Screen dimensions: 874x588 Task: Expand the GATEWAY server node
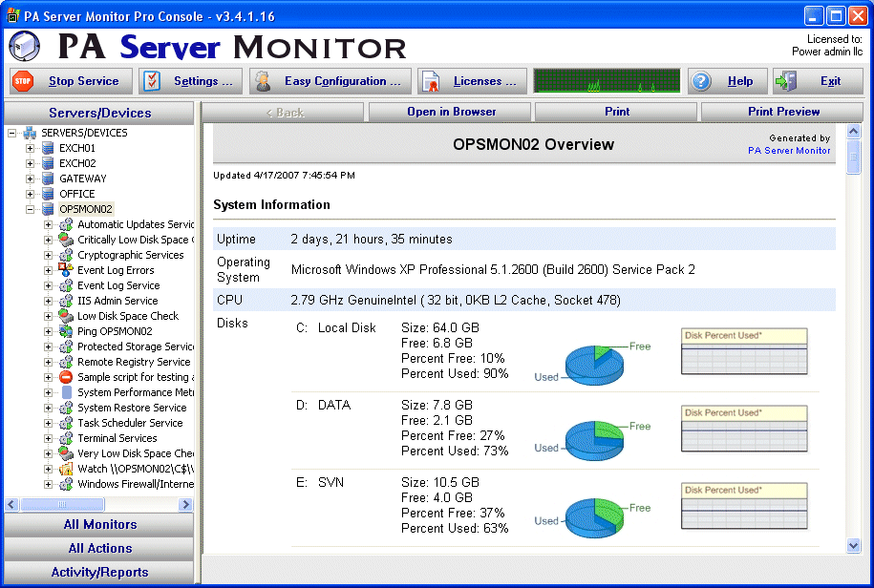(31, 178)
